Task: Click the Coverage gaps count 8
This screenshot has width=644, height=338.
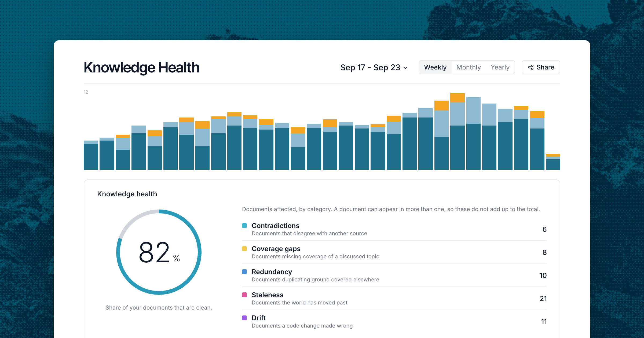Action: tap(544, 252)
